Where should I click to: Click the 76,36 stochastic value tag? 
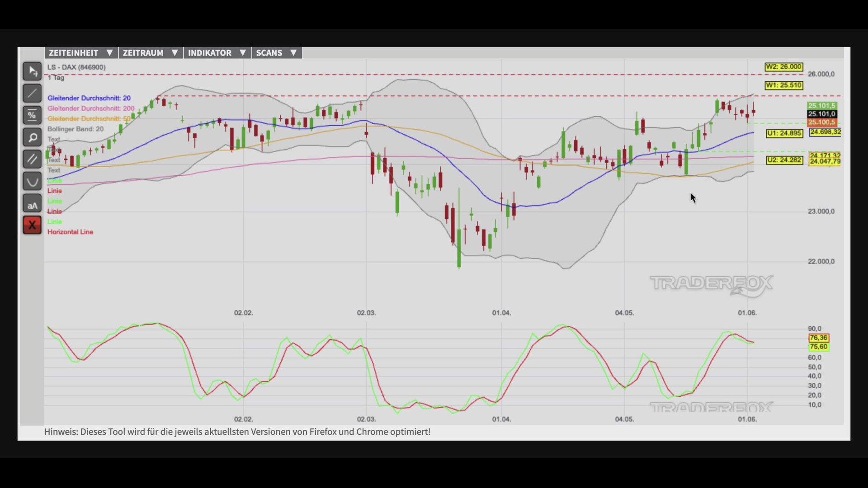coord(819,338)
